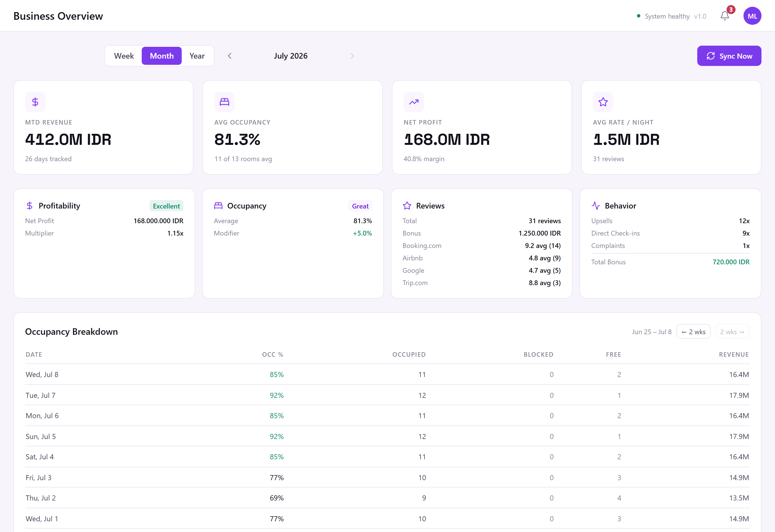The image size is (775, 532).
Task: Select the Thu, Jul 2 row date
Action: [x=41, y=498]
